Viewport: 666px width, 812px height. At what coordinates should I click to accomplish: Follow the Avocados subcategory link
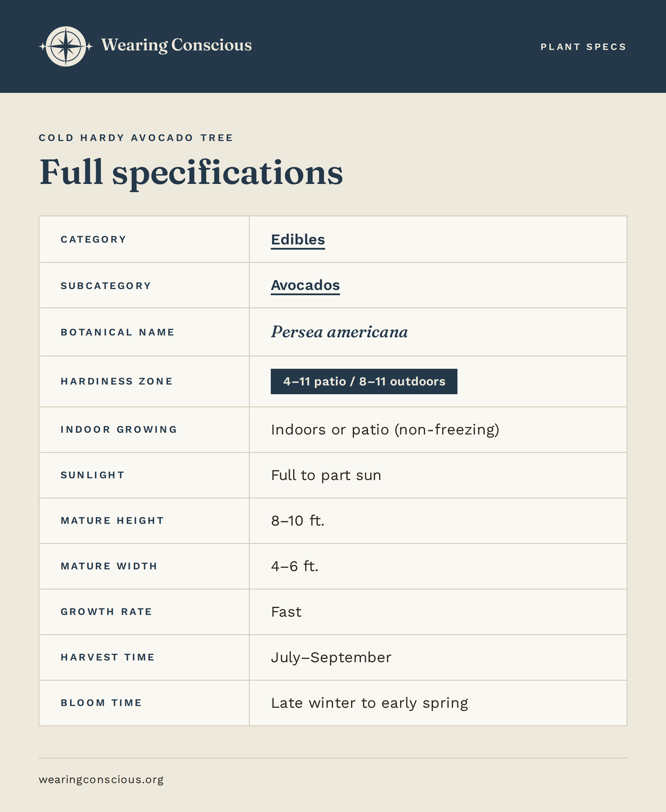pos(305,285)
